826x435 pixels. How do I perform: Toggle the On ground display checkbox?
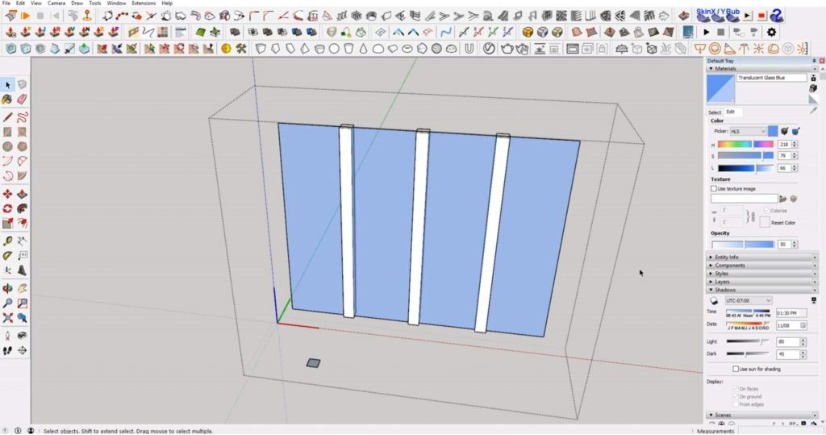coord(736,397)
